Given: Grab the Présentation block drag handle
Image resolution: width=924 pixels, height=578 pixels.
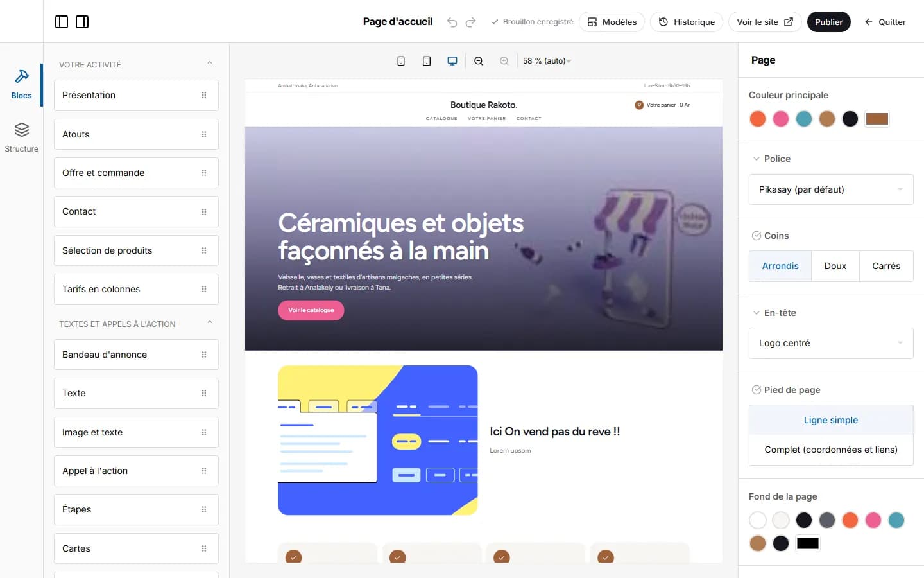Looking at the screenshot, I should coord(204,95).
